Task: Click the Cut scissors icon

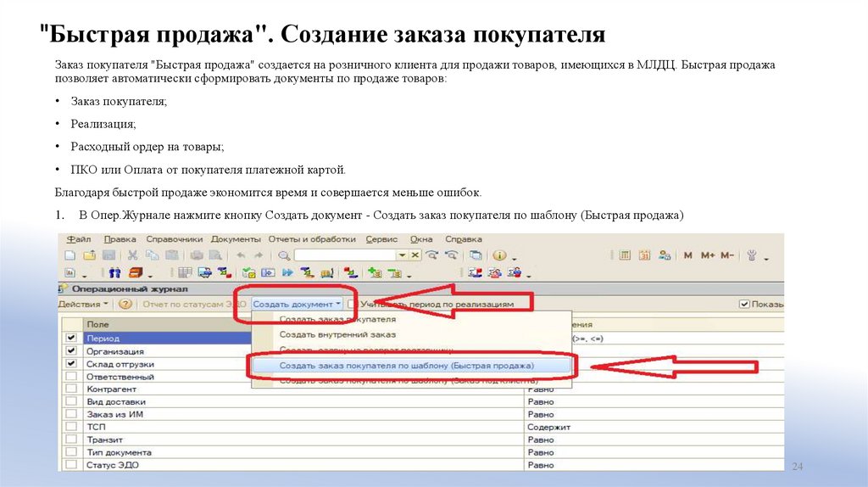Action: 132,255
